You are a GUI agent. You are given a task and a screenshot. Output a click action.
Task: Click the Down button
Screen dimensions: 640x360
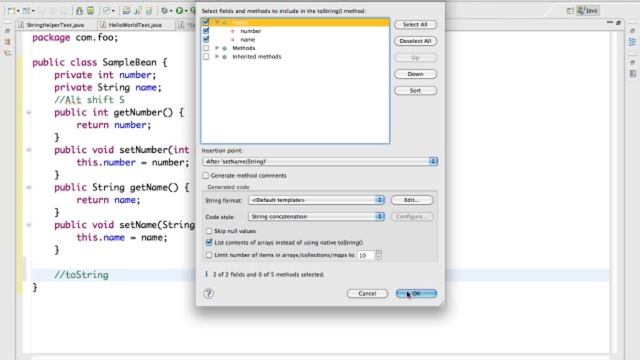coord(416,74)
